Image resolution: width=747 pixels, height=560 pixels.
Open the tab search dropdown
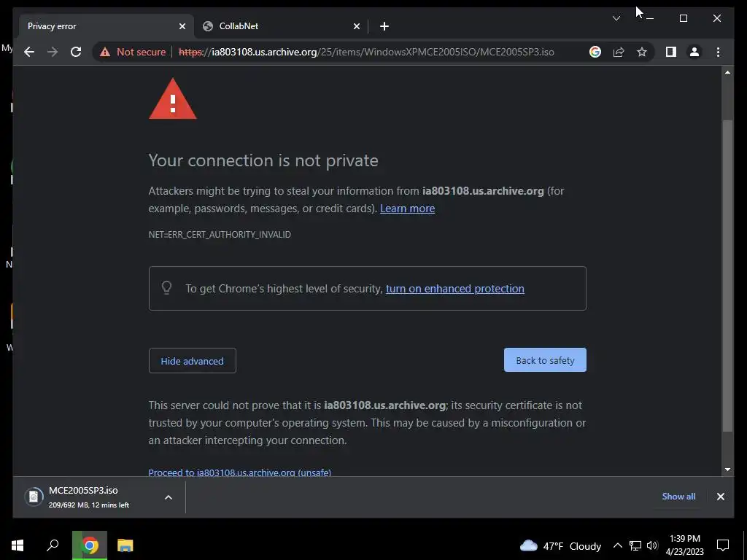click(616, 18)
